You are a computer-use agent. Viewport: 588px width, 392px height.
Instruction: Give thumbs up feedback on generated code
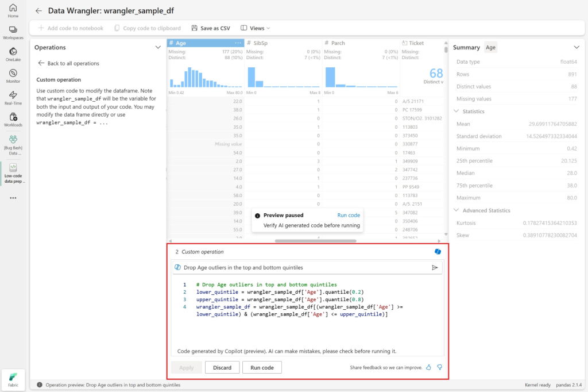point(428,367)
